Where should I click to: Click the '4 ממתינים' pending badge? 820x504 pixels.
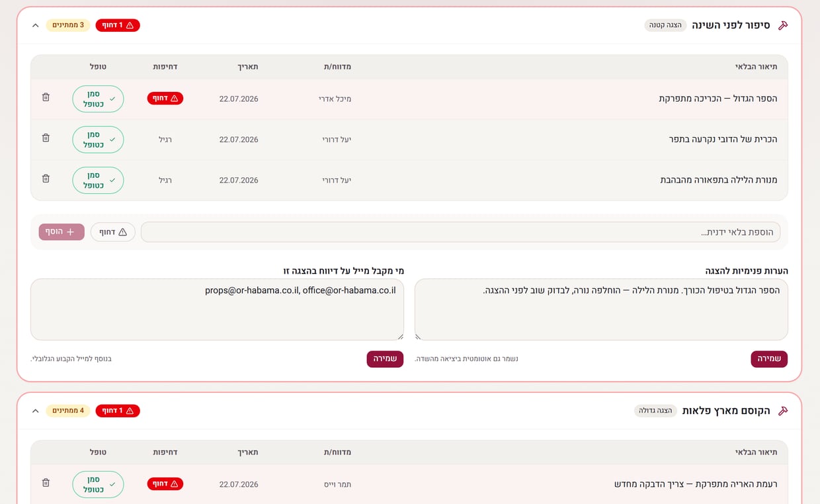68,411
